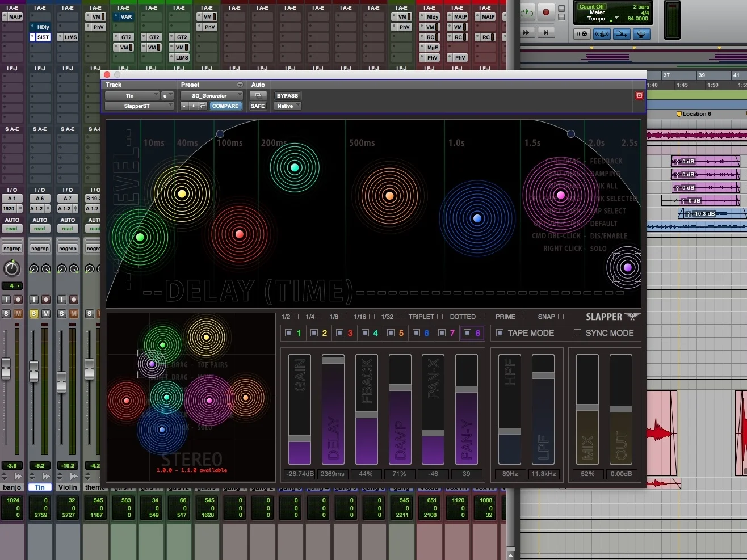The width and height of the screenshot is (747, 560).
Task: Click the record-enable button on the banjo channel
Action: 18,300
